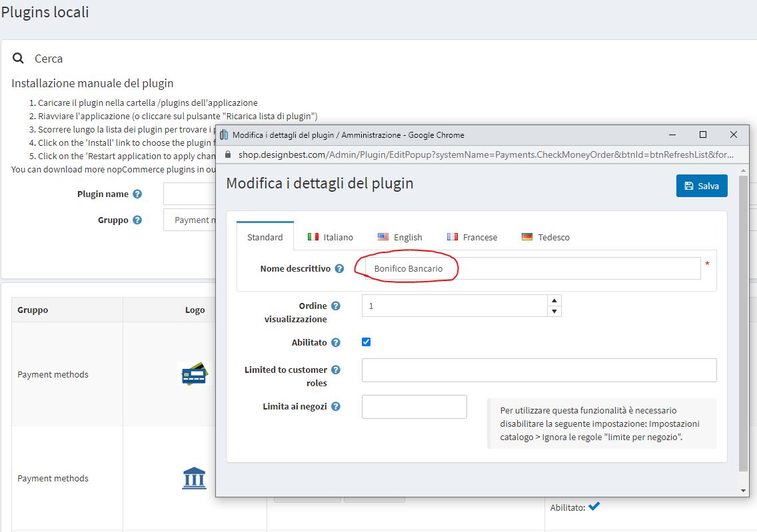Click help icon next to Nome descrittivo
This screenshot has width=757, height=532.
point(339,269)
